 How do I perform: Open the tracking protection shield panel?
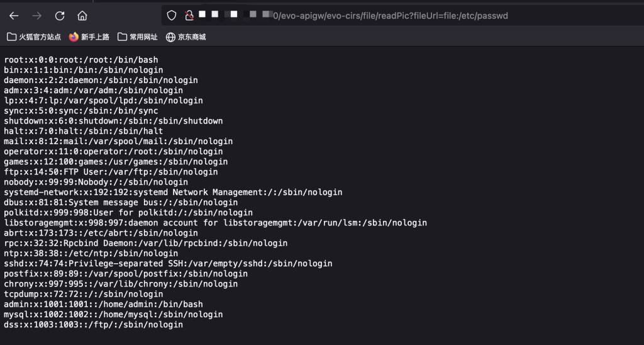pos(172,16)
